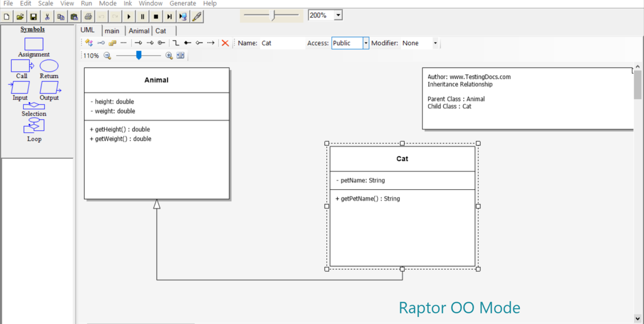Screen dimensions: 644x324
Task: Click the Print icon
Action: click(88, 16)
